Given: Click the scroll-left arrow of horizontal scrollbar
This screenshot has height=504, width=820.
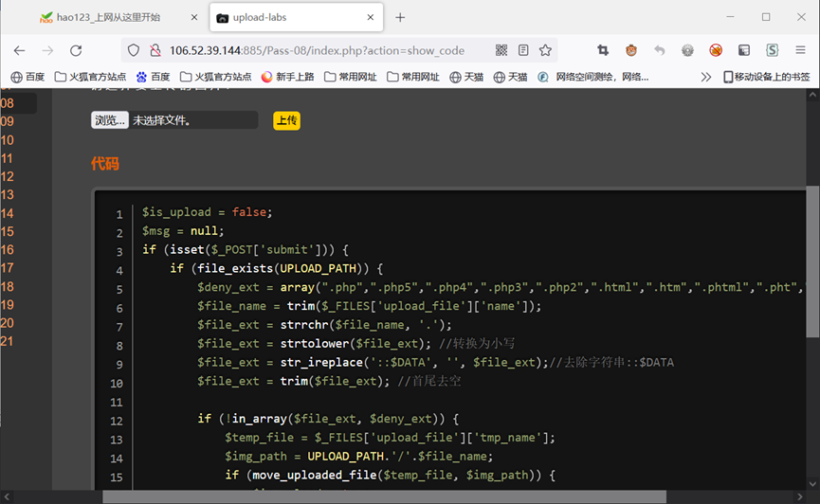Looking at the screenshot, I should click(7, 496).
